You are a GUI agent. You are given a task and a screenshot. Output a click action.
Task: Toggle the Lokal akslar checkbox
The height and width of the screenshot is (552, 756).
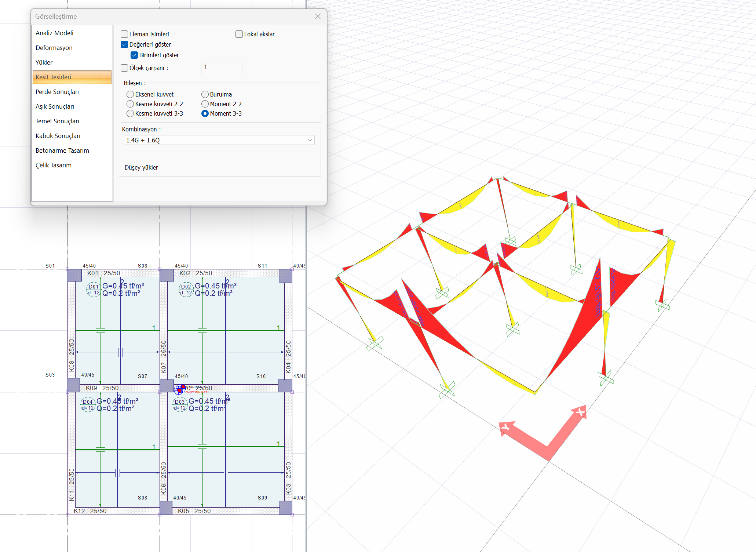tap(239, 34)
